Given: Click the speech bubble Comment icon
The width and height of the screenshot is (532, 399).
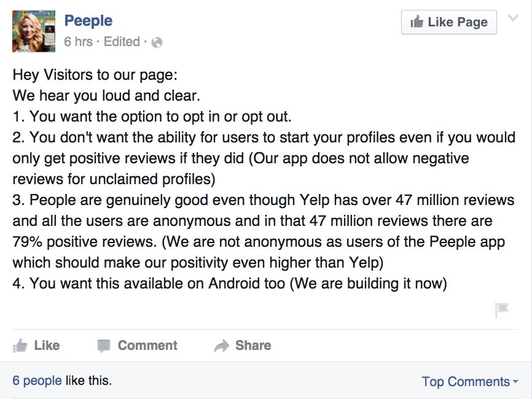Looking at the screenshot, I should tap(103, 346).
